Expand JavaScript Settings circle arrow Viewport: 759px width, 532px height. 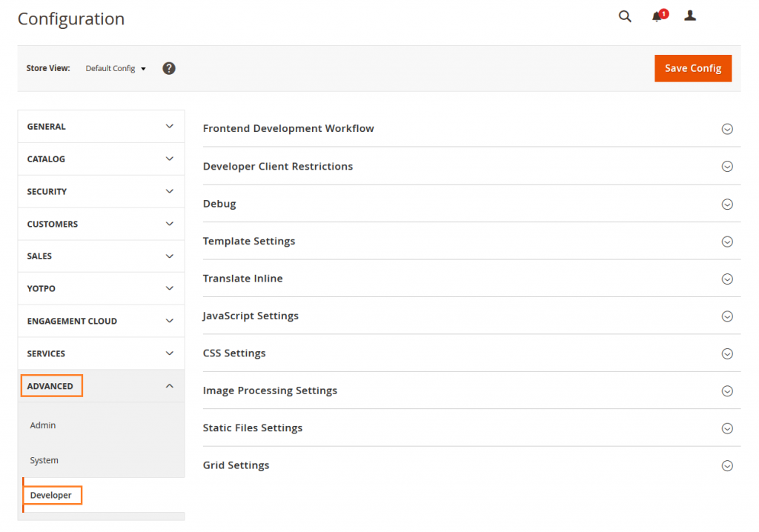[727, 316]
